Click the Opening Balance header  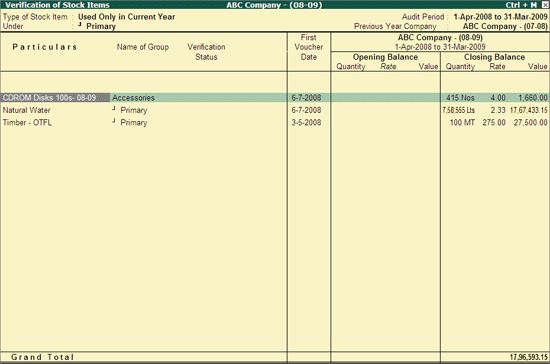(385, 57)
